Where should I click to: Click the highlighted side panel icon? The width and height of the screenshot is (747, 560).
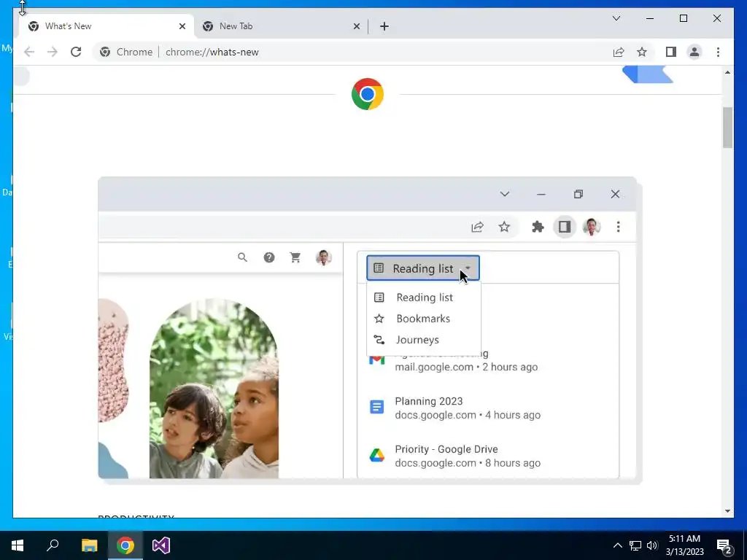[x=565, y=227]
